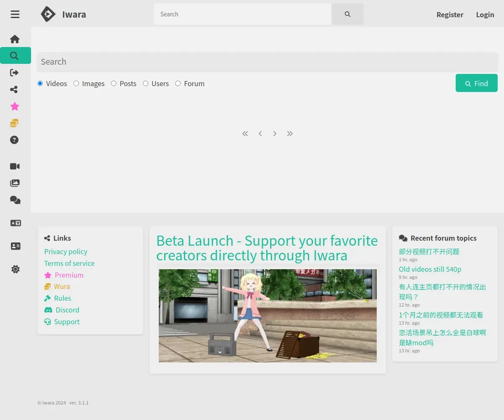Open forum topic 'Old videos still 540p'
Screen dimensions: 504x420
click(430, 269)
